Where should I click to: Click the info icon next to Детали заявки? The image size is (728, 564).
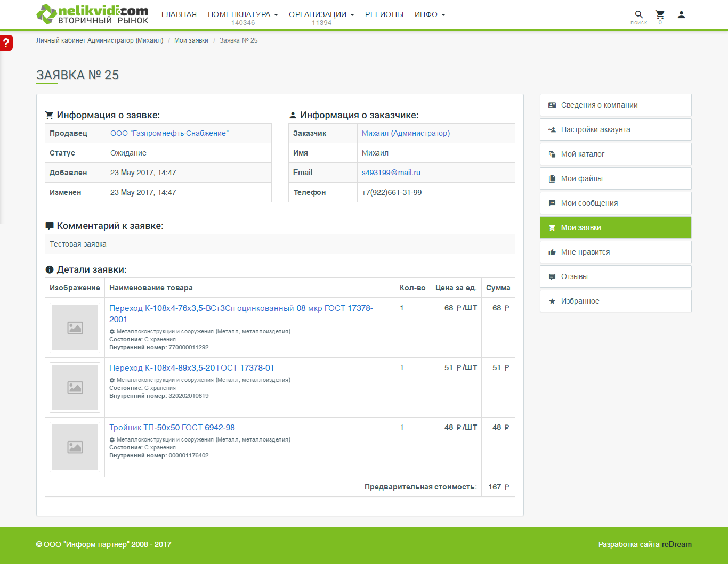(50, 269)
